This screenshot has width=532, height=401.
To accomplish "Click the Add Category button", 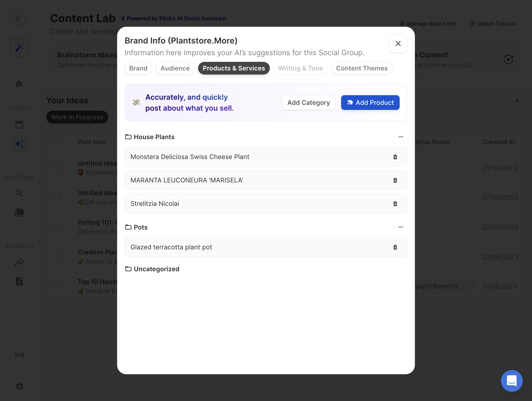I will click(309, 103).
